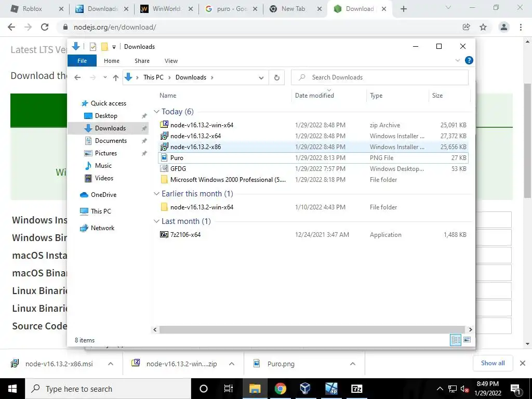Open the address bar history dropdown
Screen dimensions: 532x399
click(x=261, y=78)
